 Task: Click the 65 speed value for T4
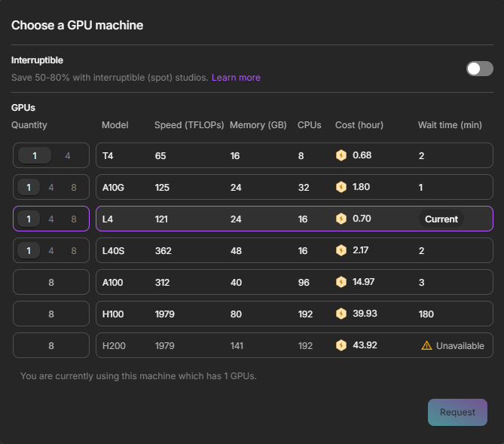(160, 156)
